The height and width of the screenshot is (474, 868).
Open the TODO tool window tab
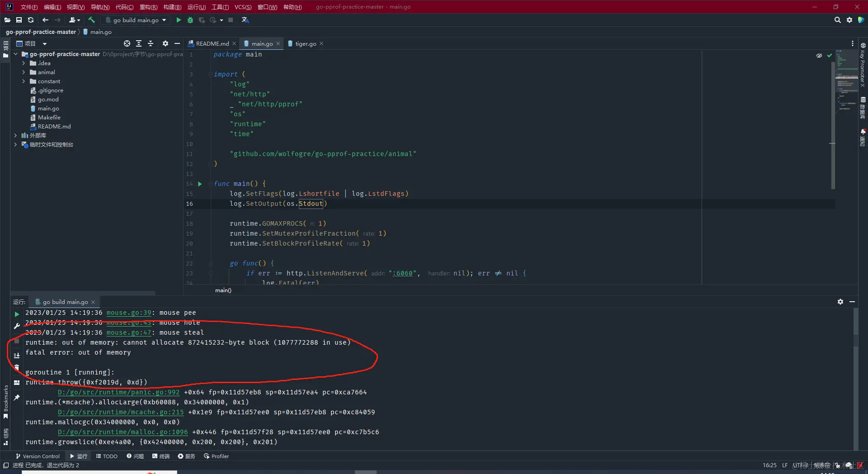(x=107, y=456)
